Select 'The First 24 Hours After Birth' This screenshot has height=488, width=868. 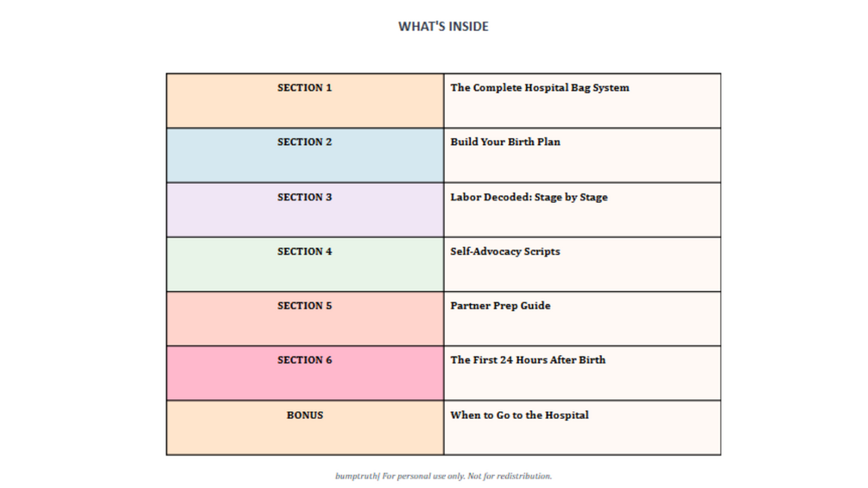pyautogui.click(x=528, y=361)
